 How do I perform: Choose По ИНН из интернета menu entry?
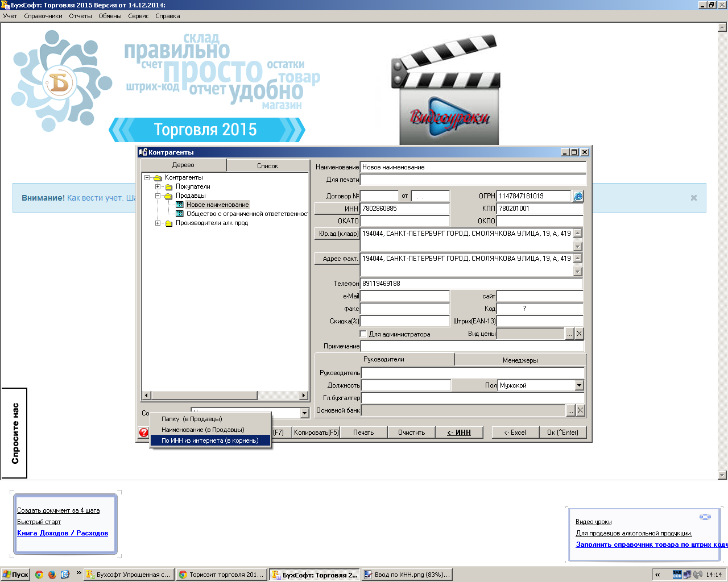tap(210, 440)
